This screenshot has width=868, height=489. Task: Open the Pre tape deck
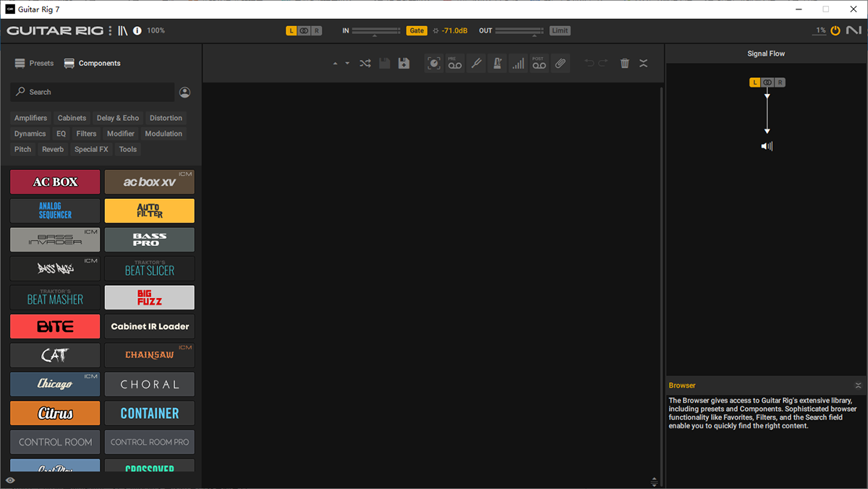(454, 64)
